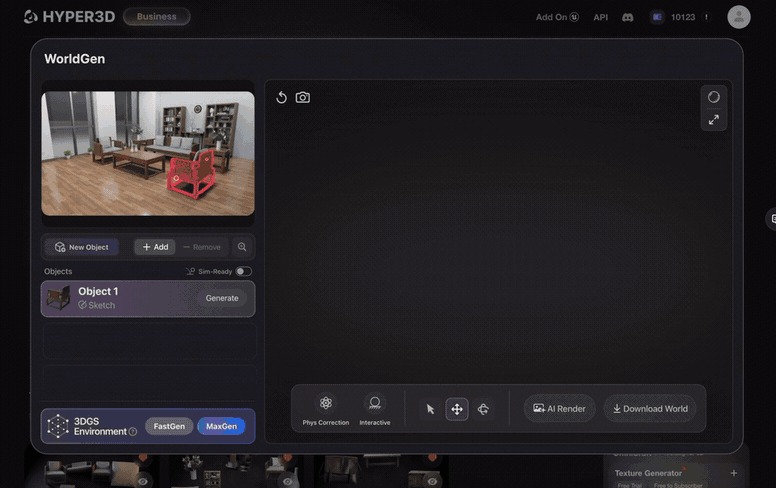Screen dimensions: 776x488
Task: Click the circular loading icon above fullscreen
Action: [714, 97]
